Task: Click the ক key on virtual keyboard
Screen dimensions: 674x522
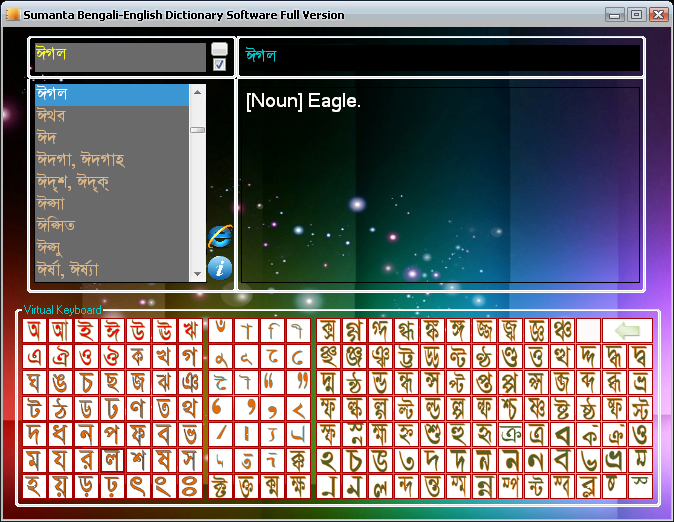Action: 138,356
